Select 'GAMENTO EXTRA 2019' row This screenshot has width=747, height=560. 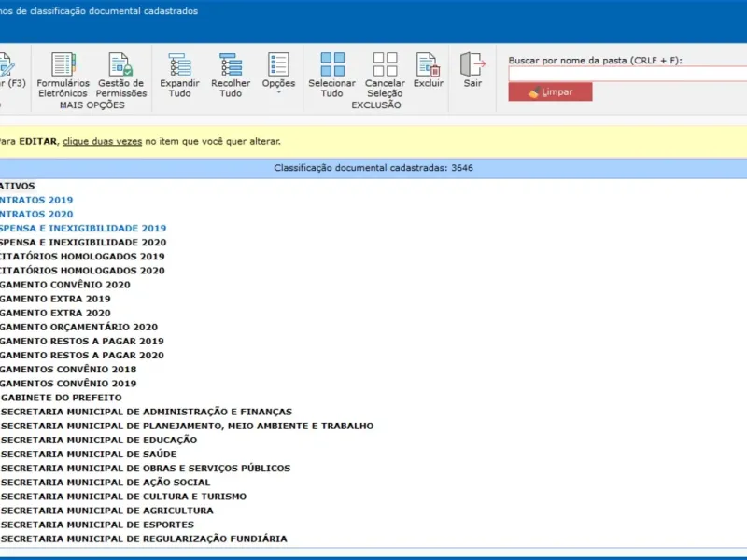[55, 299]
